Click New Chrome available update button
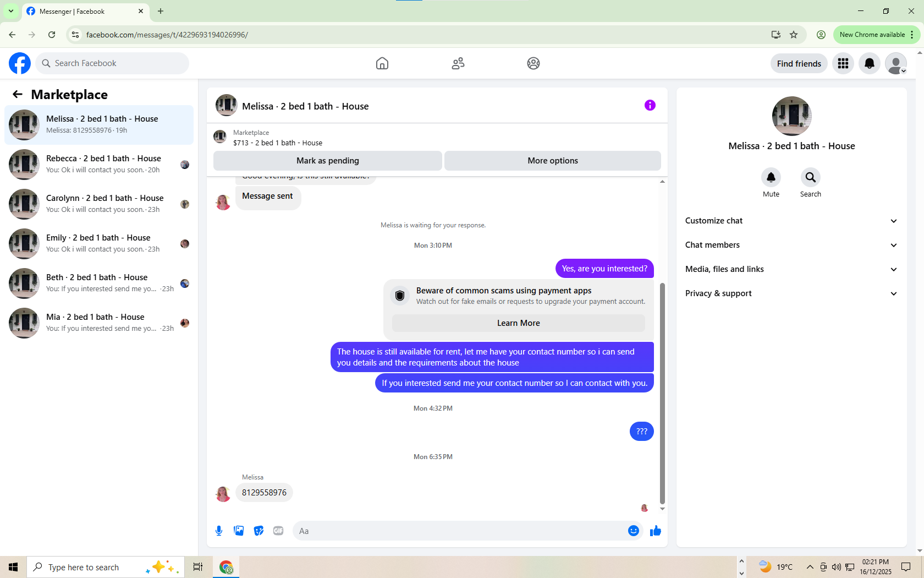Image resolution: width=924 pixels, height=578 pixels. pos(876,35)
